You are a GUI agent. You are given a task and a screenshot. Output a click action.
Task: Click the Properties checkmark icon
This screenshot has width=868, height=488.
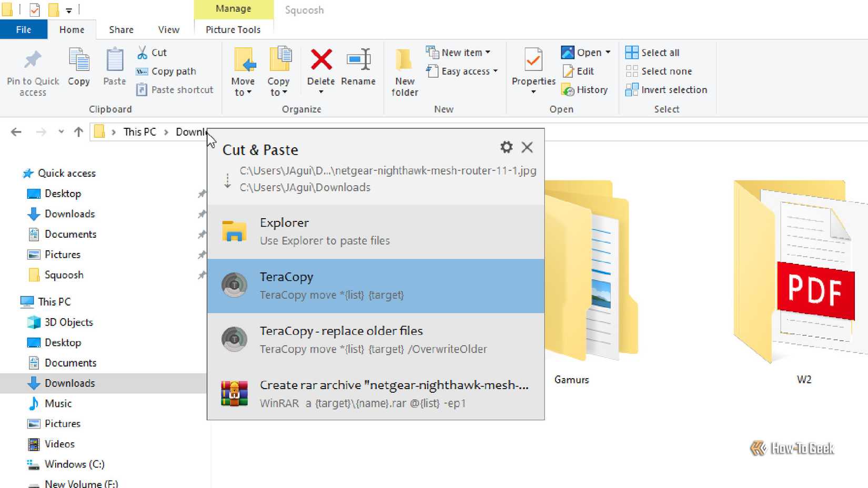point(533,60)
